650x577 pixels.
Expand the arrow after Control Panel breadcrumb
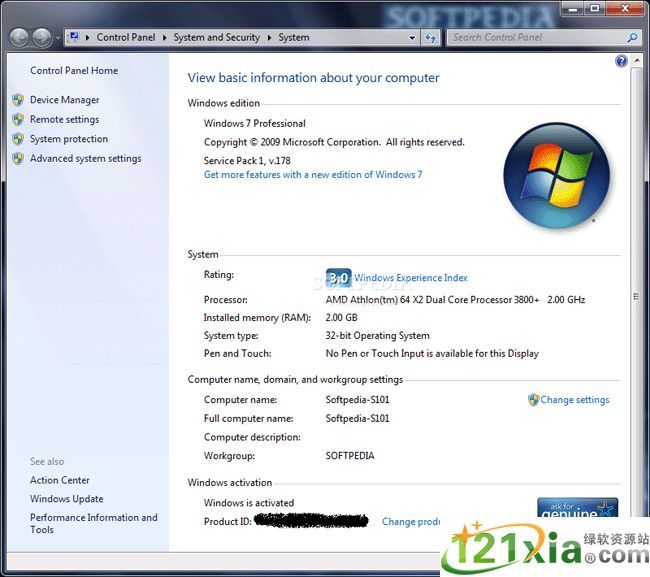coord(165,38)
